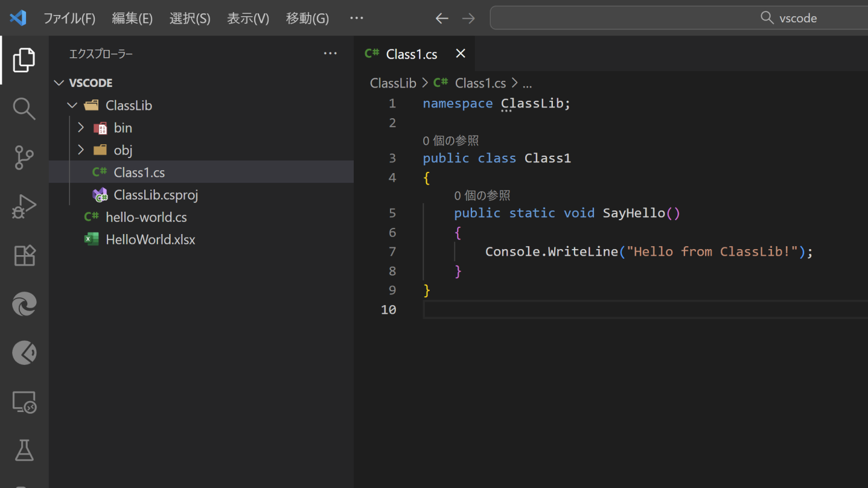Close the Class1.cs editor tab

point(461,54)
